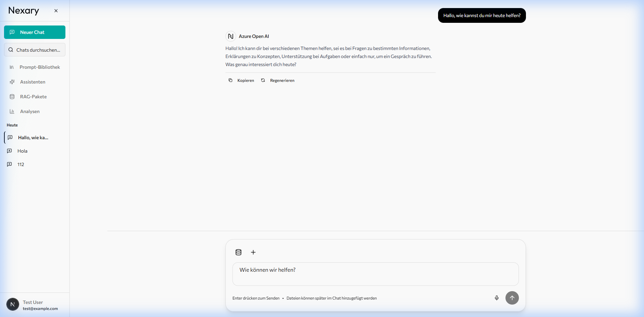The image size is (644, 317).
Task: Select the chat titled 112
Action: tap(20, 164)
